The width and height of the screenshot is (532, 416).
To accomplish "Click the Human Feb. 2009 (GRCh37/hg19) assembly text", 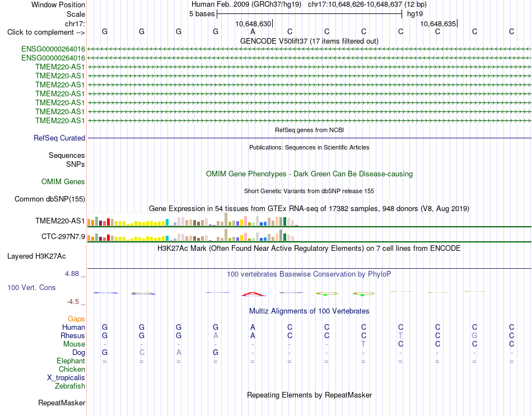I will click(x=246, y=4).
